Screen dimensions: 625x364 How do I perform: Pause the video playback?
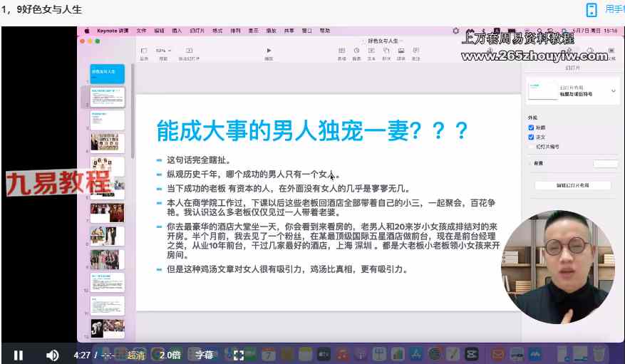click(19, 355)
